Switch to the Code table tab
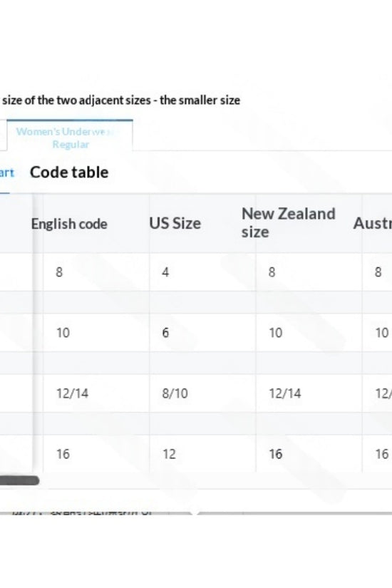 pos(69,172)
